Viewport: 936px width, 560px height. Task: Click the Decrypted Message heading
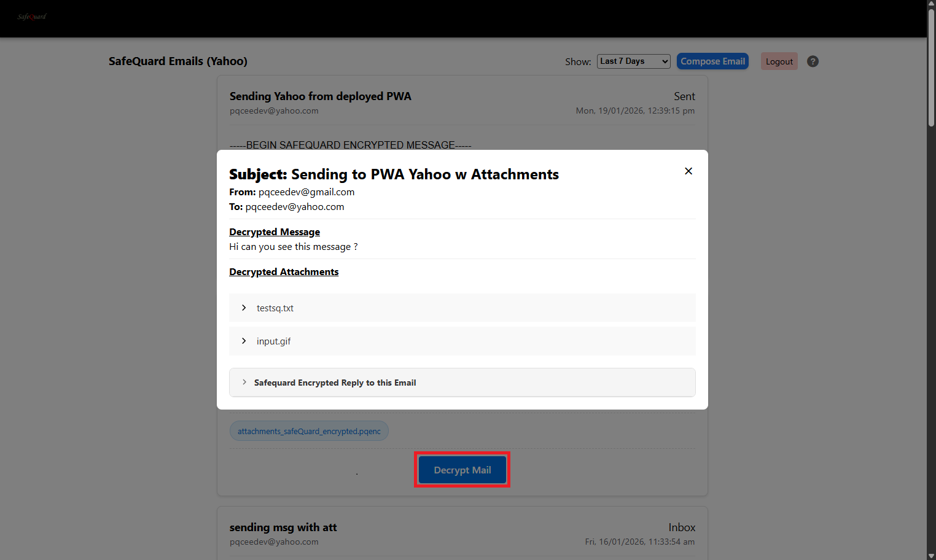click(x=275, y=232)
